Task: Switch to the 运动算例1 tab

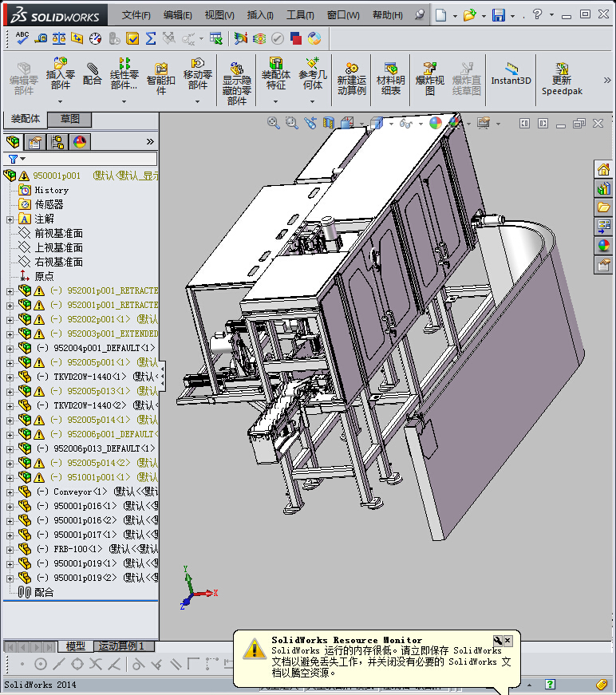Action: tap(124, 646)
